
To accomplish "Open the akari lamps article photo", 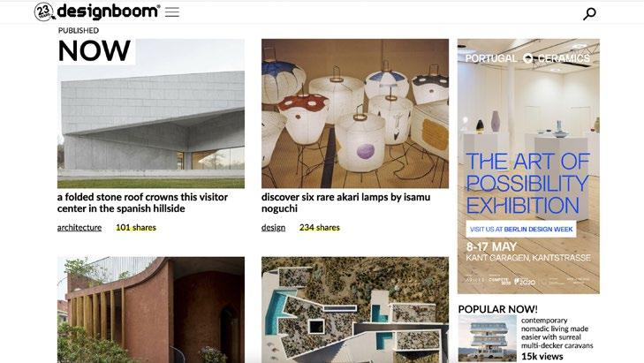I will point(355,114).
